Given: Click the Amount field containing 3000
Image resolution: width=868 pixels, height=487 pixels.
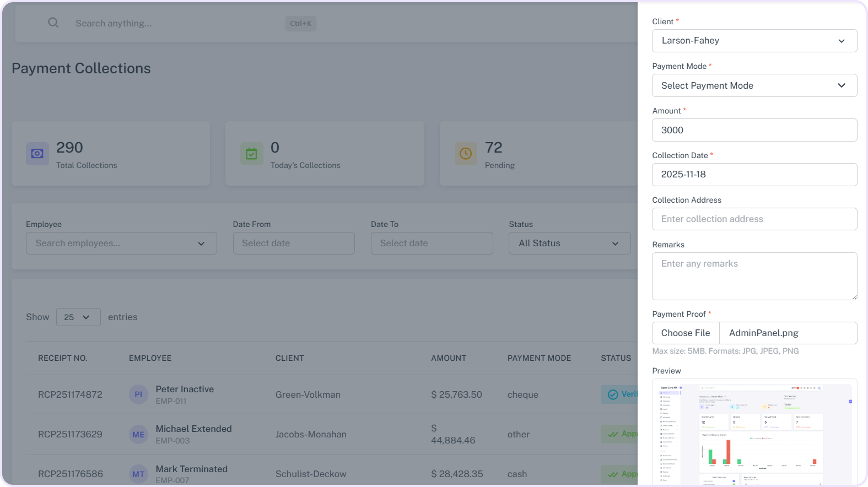Looking at the screenshot, I should pyautogui.click(x=754, y=130).
